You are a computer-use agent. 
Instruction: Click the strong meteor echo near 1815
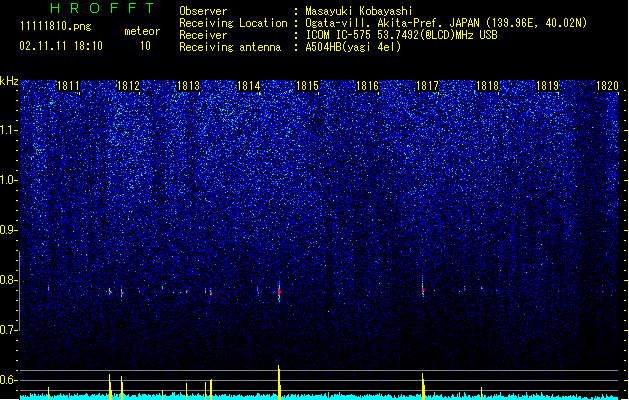click(279, 292)
